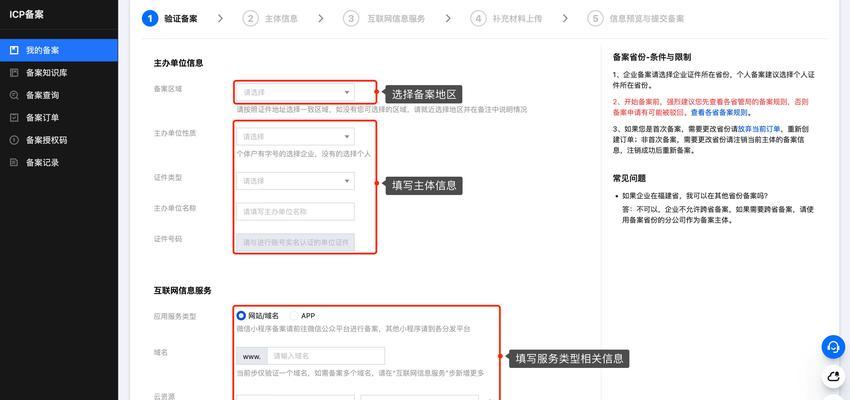Click step 1 circle 验证备案
Screen dimensions: 850x400
click(x=150, y=18)
